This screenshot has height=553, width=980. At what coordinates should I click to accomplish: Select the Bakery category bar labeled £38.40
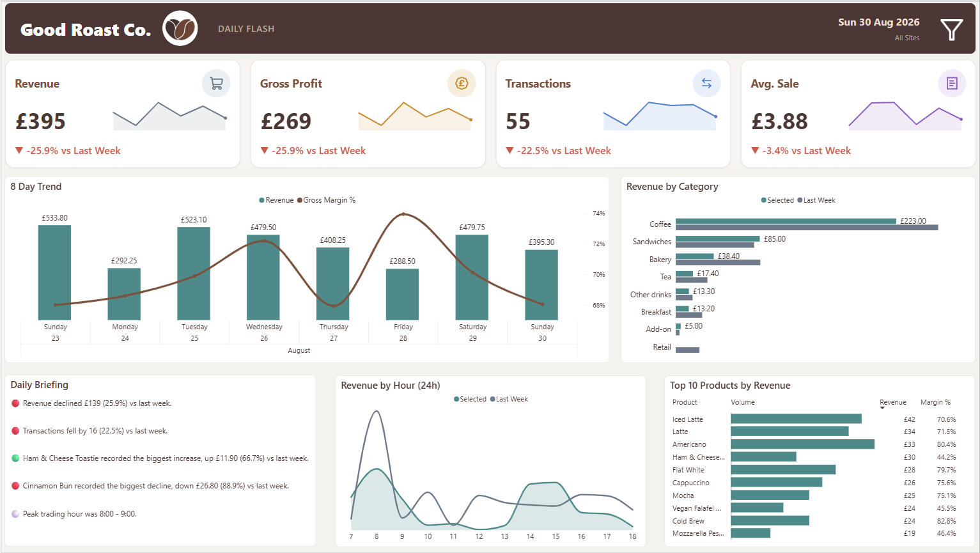(x=695, y=256)
